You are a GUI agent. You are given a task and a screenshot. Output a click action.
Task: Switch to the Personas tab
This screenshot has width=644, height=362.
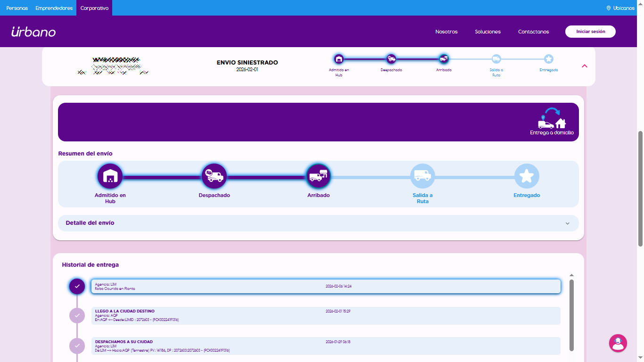click(17, 8)
